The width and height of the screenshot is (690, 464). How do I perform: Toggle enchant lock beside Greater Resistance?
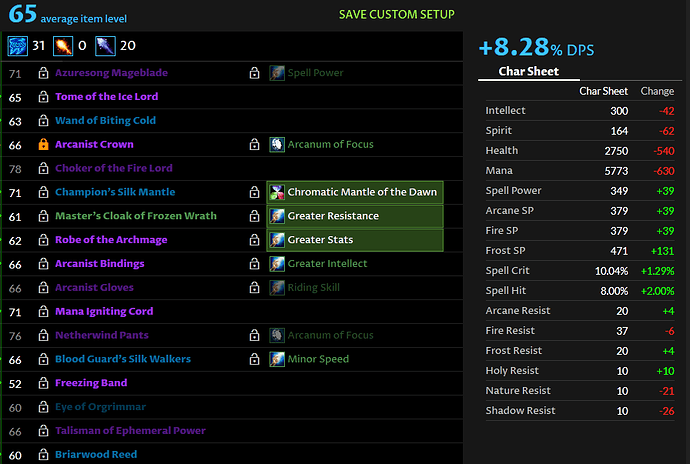[x=254, y=216]
